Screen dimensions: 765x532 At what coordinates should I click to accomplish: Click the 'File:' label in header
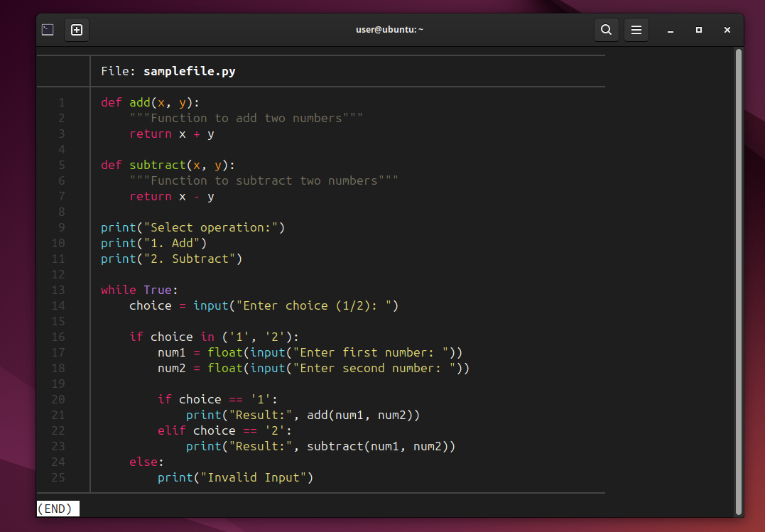pyautogui.click(x=118, y=71)
